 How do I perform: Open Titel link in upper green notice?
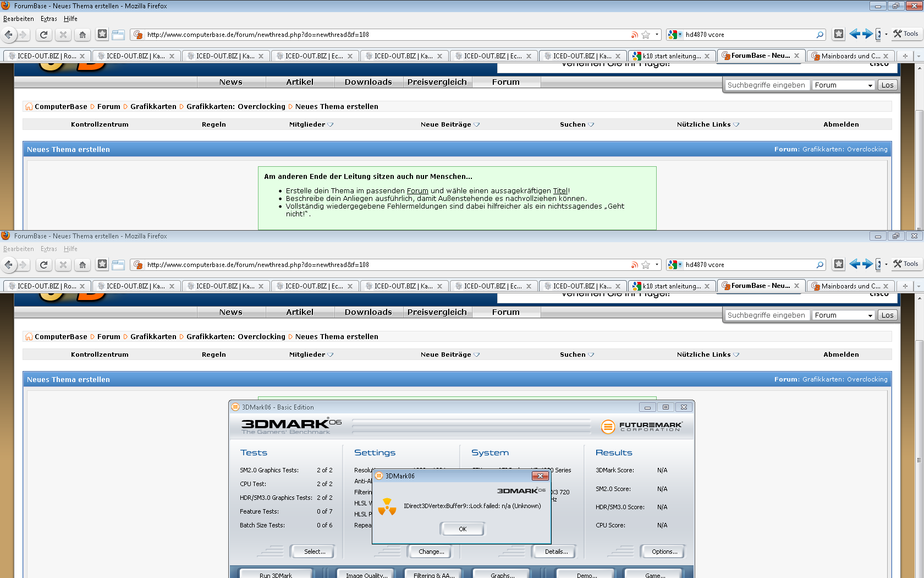[x=560, y=191]
